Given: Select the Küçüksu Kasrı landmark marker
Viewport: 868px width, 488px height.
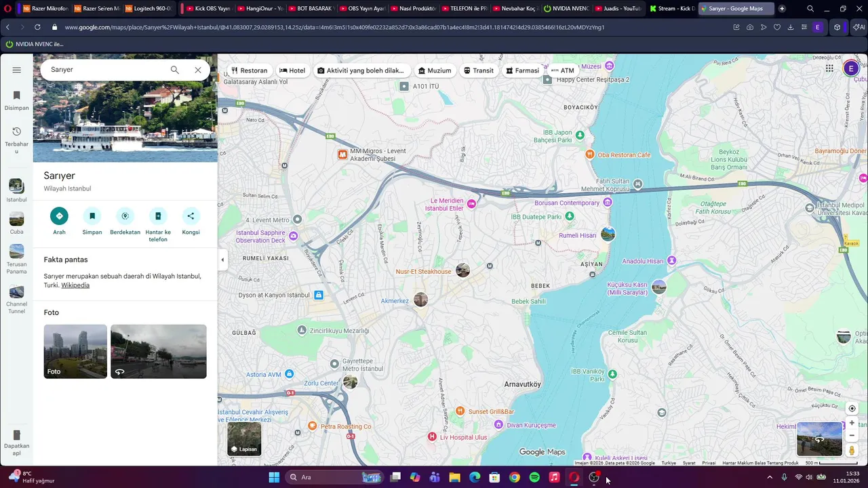Looking at the screenshot, I should pyautogui.click(x=658, y=287).
